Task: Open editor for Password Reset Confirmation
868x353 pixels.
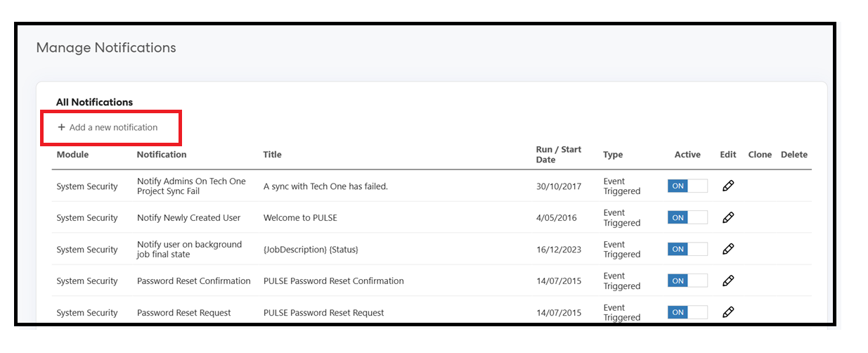Action: pyautogui.click(x=728, y=281)
